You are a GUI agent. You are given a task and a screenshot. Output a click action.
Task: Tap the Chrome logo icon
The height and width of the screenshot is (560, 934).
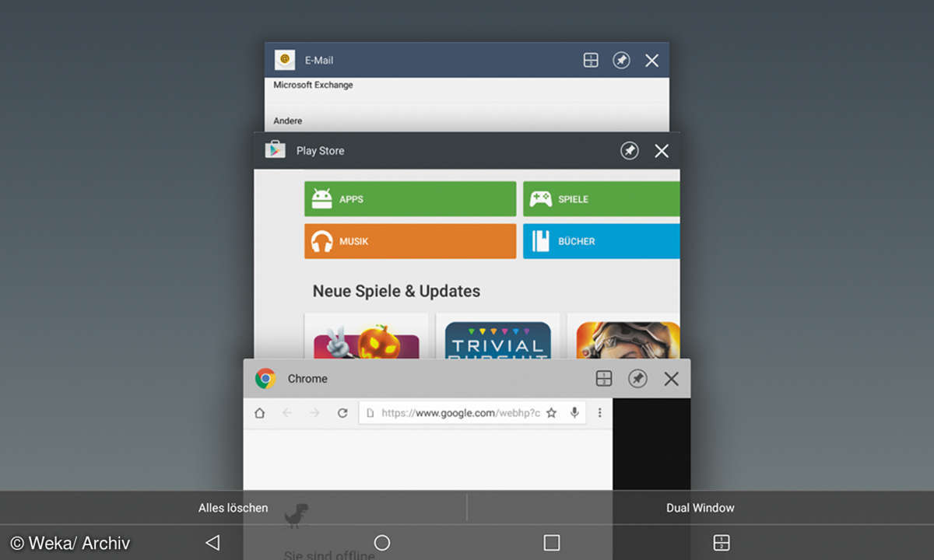[265, 379]
